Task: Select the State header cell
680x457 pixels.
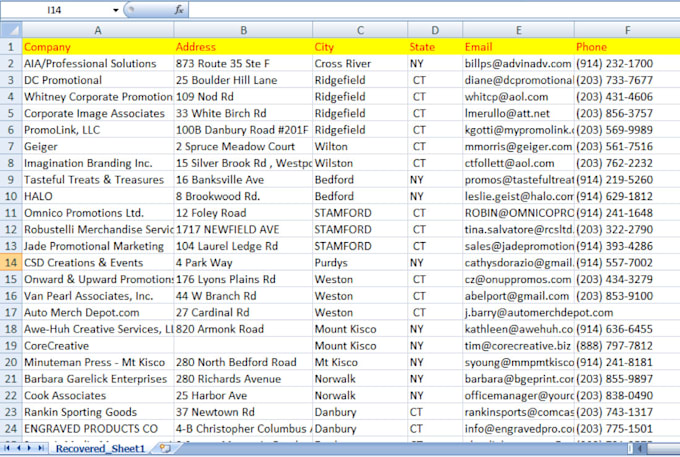Action: coord(435,47)
